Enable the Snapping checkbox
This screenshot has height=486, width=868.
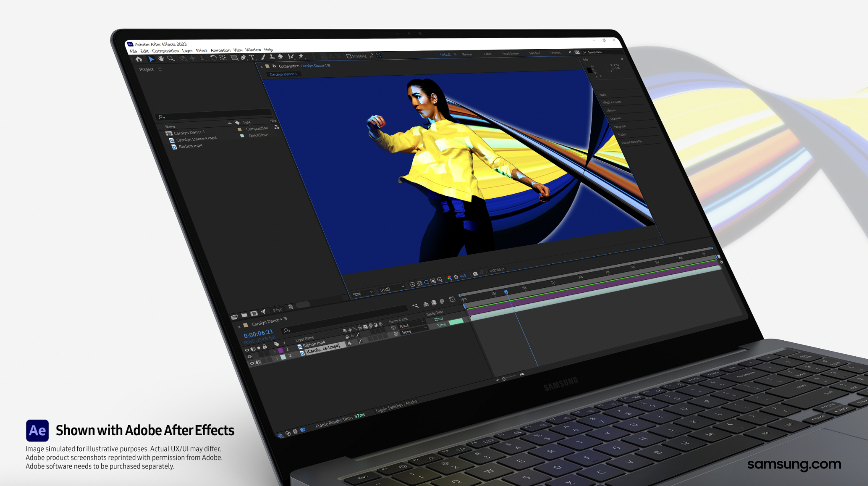tap(349, 56)
